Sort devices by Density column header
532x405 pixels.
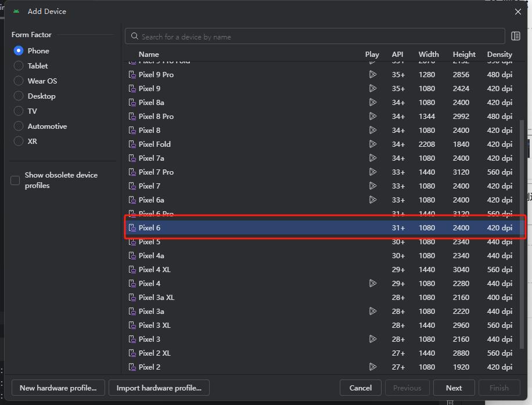[x=499, y=55]
